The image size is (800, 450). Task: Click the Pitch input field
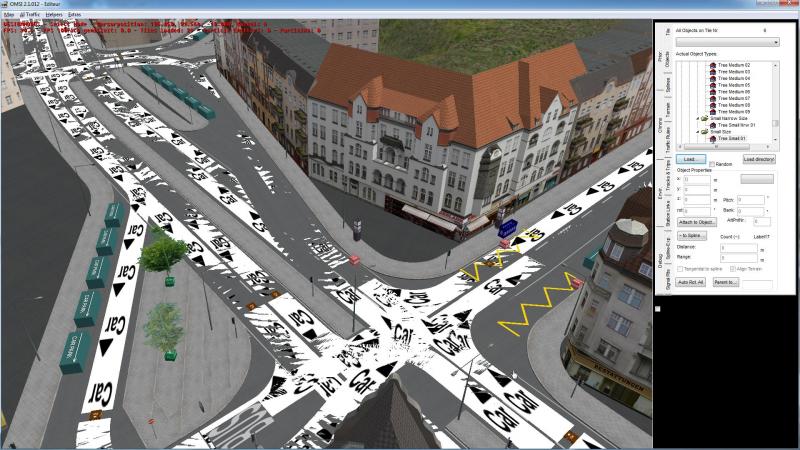750,199
